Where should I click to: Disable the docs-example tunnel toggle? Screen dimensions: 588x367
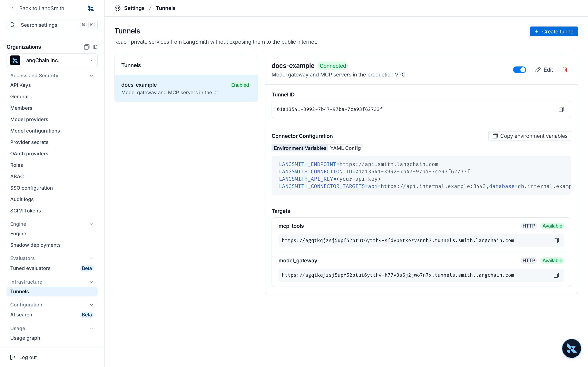519,70
